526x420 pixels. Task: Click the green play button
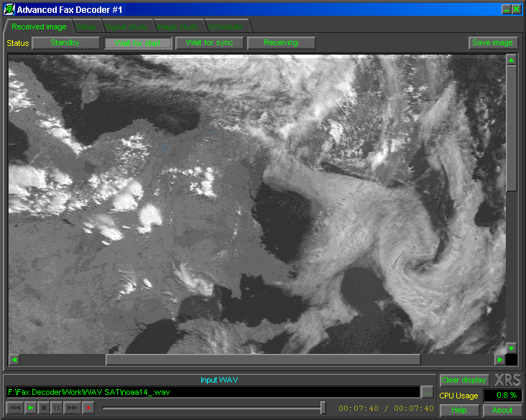pos(31,408)
